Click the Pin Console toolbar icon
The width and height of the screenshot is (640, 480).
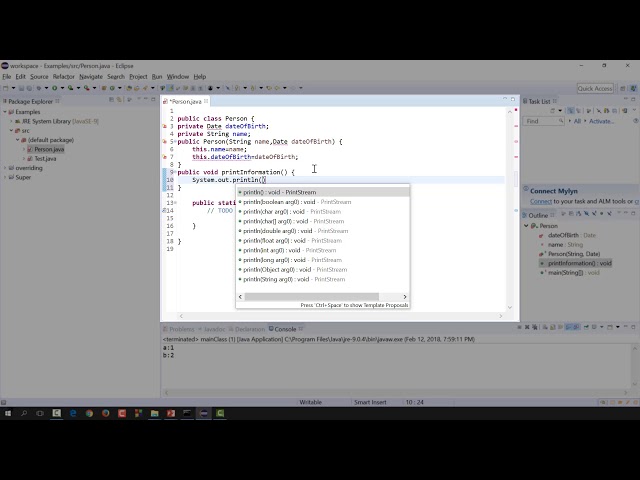(586, 327)
